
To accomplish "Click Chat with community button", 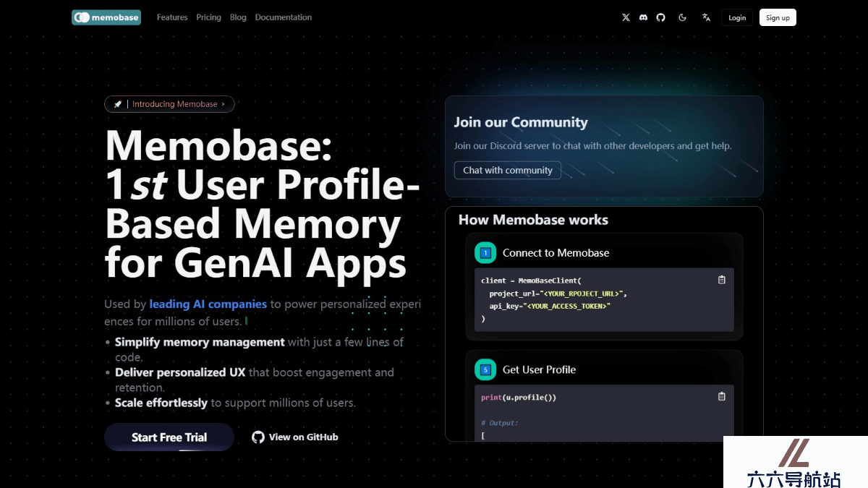I will point(508,170).
